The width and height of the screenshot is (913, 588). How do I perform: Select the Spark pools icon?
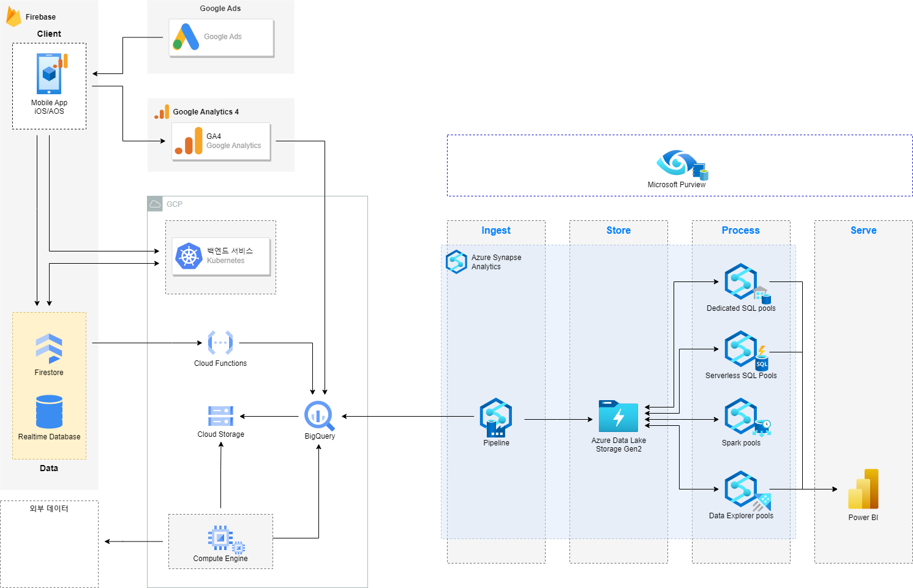[x=747, y=417]
